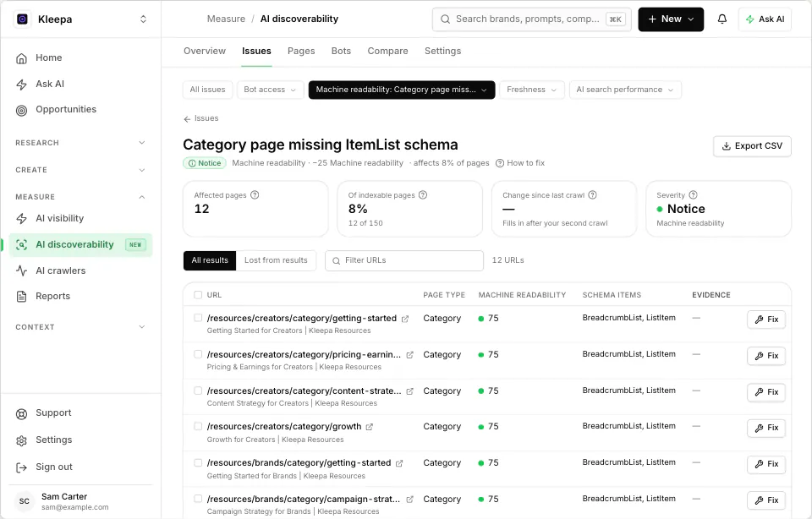This screenshot has width=812, height=519.
Task: Toggle the select-all URL checkbox in header
Action: 198,295
